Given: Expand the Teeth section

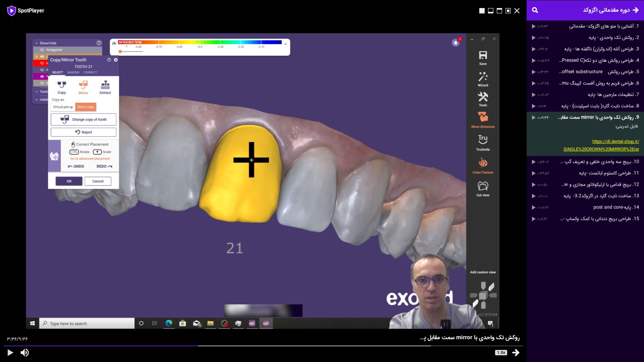Looking at the screenshot, I should (37, 92).
